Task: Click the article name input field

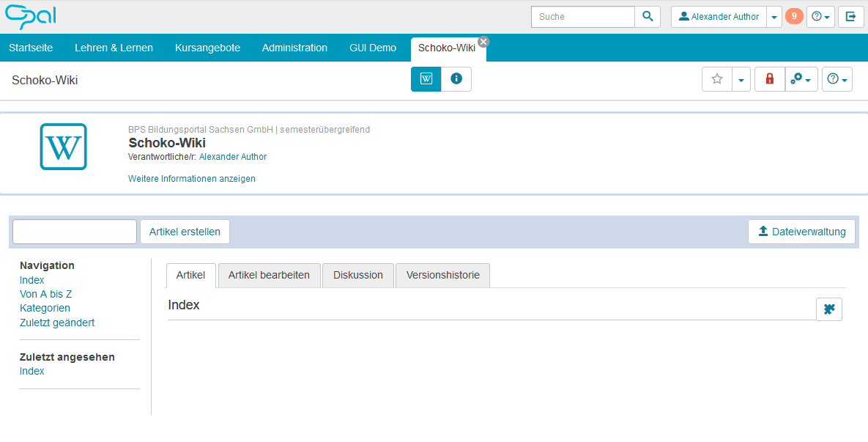Action: click(x=75, y=232)
